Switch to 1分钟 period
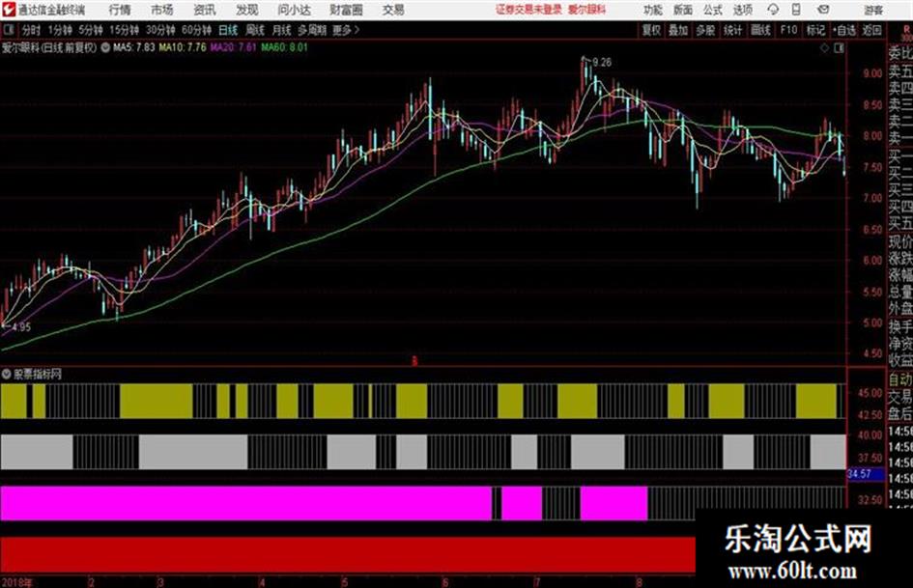913x588 pixels. [x=59, y=30]
